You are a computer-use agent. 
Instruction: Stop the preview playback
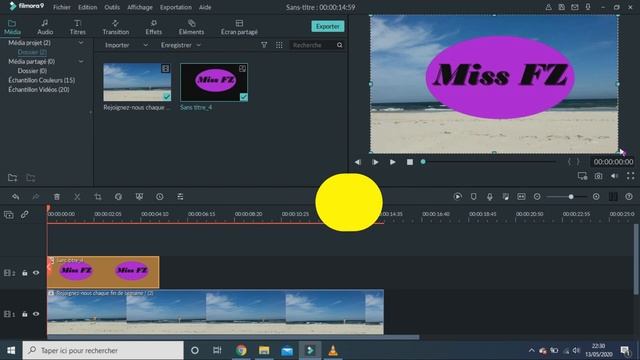click(410, 162)
